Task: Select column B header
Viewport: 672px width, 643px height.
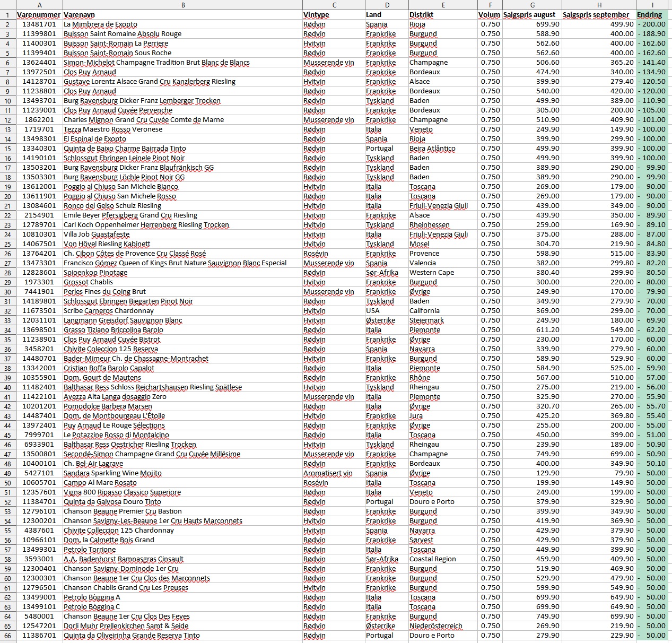Action: click(x=182, y=5)
